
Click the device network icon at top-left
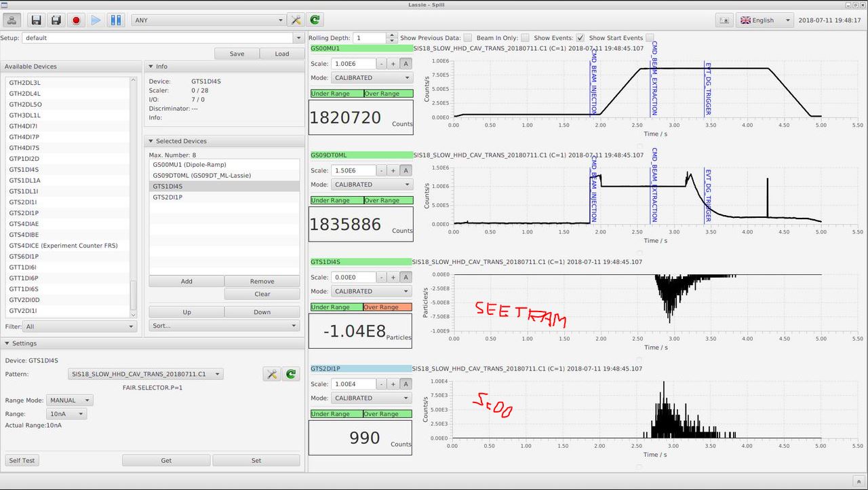13,20
